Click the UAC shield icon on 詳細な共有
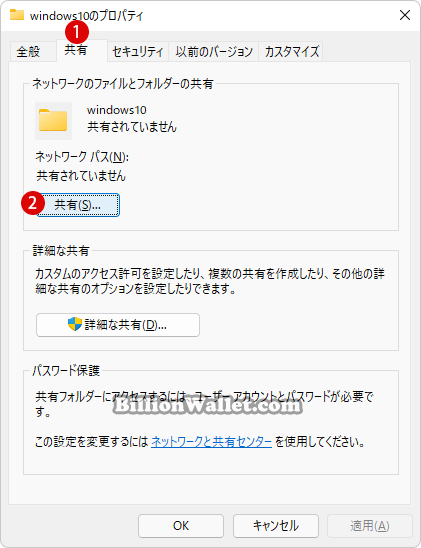This screenshot has height=548, width=421. click(x=74, y=324)
